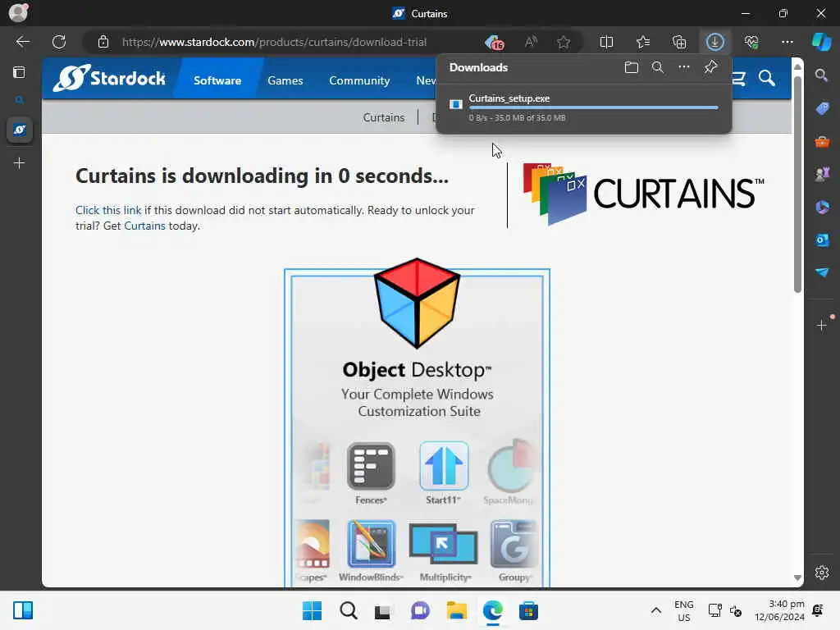Open Collections in the toolbar
840x630 pixels.
point(679,42)
